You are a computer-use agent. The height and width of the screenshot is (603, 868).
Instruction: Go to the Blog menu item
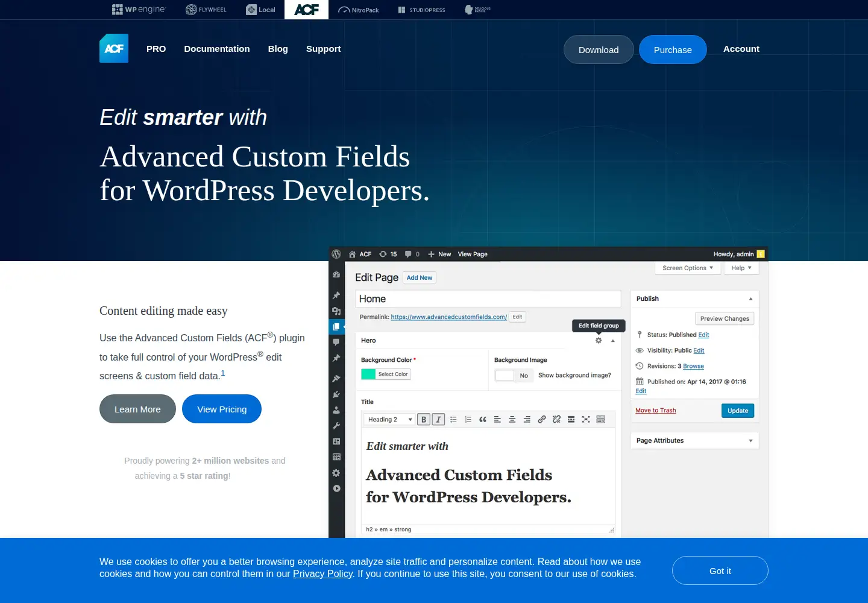click(x=278, y=49)
